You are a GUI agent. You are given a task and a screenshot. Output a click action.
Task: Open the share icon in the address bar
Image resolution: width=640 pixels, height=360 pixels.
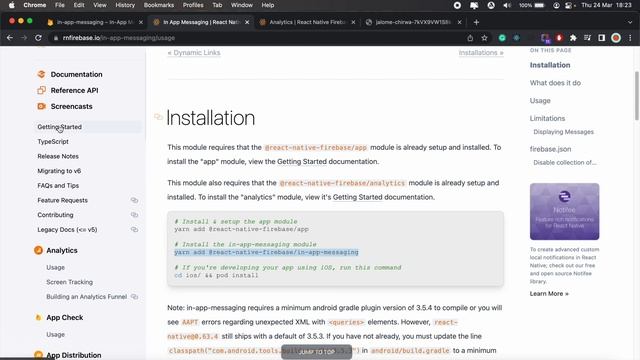click(470, 38)
